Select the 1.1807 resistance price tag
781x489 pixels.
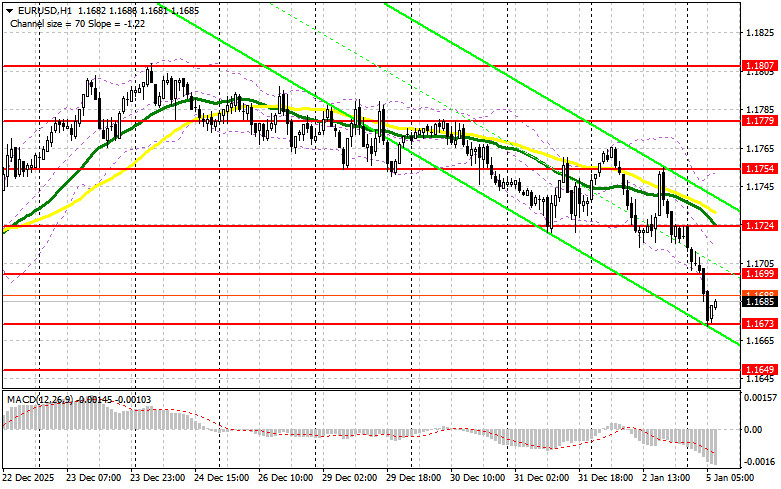pyautogui.click(x=758, y=66)
